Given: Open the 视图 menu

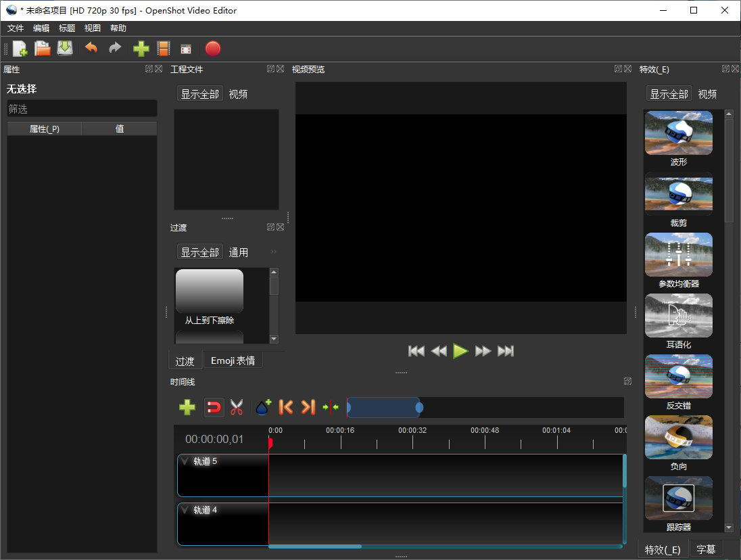Looking at the screenshot, I should [93, 28].
